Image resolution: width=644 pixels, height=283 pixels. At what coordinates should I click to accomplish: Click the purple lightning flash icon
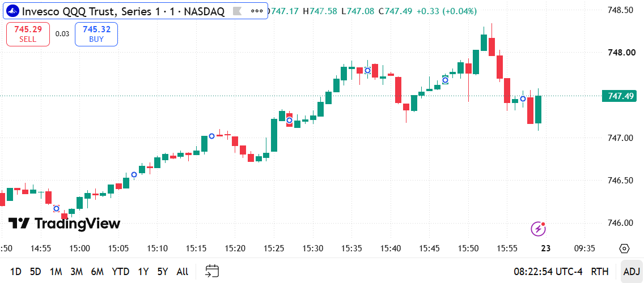pyautogui.click(x=538, y=229)
